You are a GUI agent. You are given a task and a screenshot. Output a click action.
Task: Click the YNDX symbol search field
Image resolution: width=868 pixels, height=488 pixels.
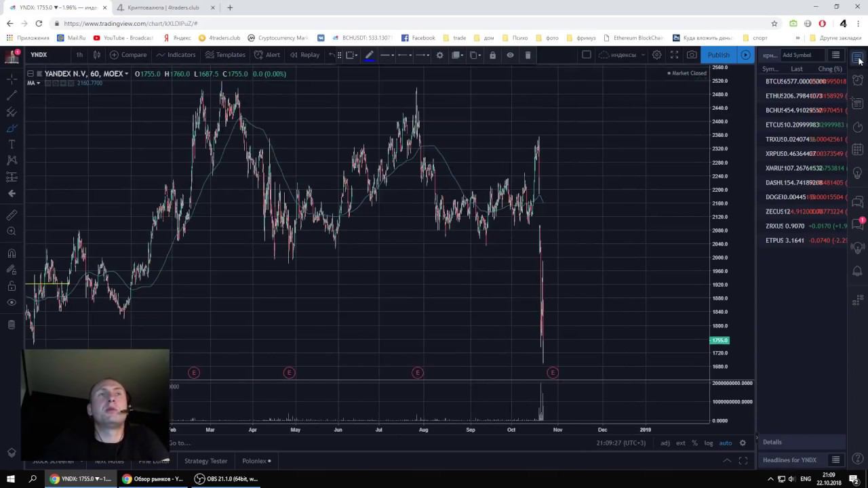[46, 55]
